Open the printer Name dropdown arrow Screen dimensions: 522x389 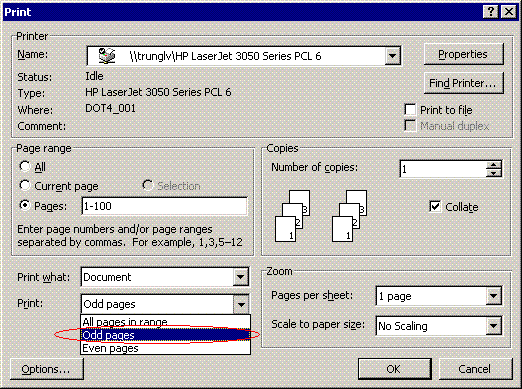pos(392,56)
